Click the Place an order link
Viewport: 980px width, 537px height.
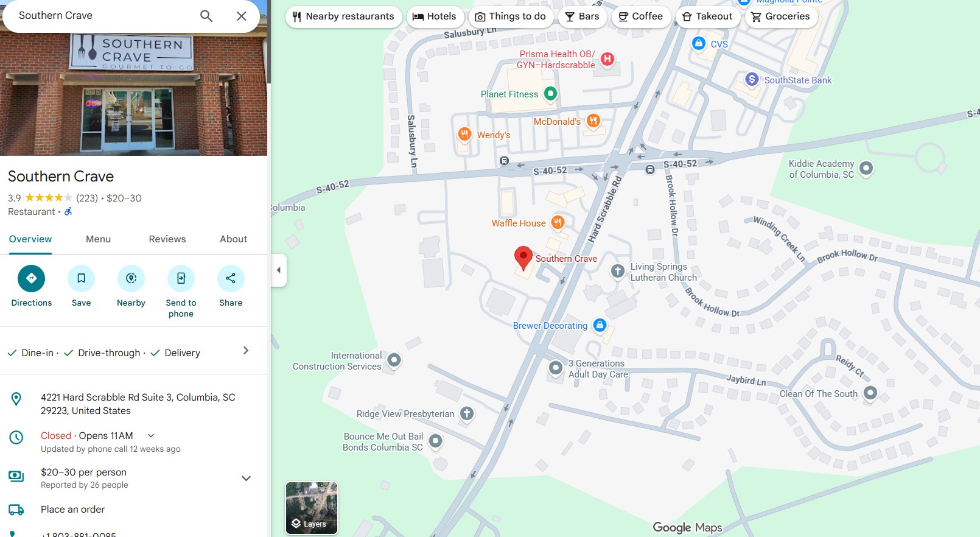pyautogui.click(x=72, y=509)
